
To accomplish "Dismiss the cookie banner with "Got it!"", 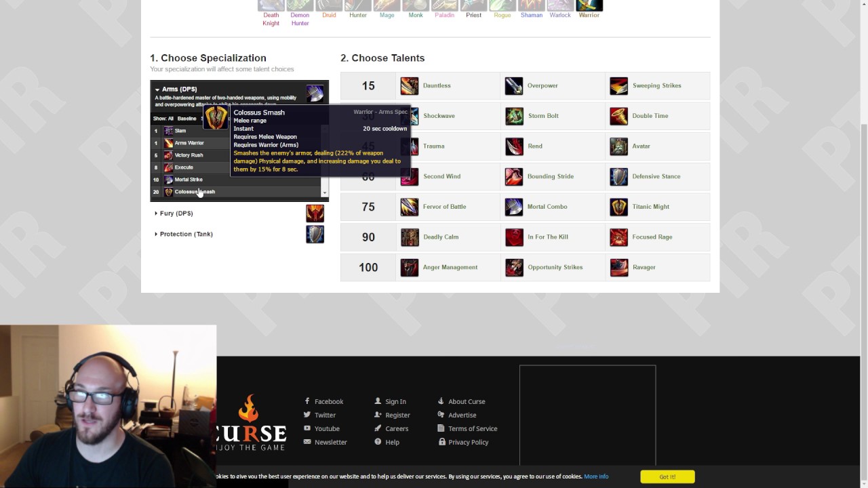I will coord(667,476).
